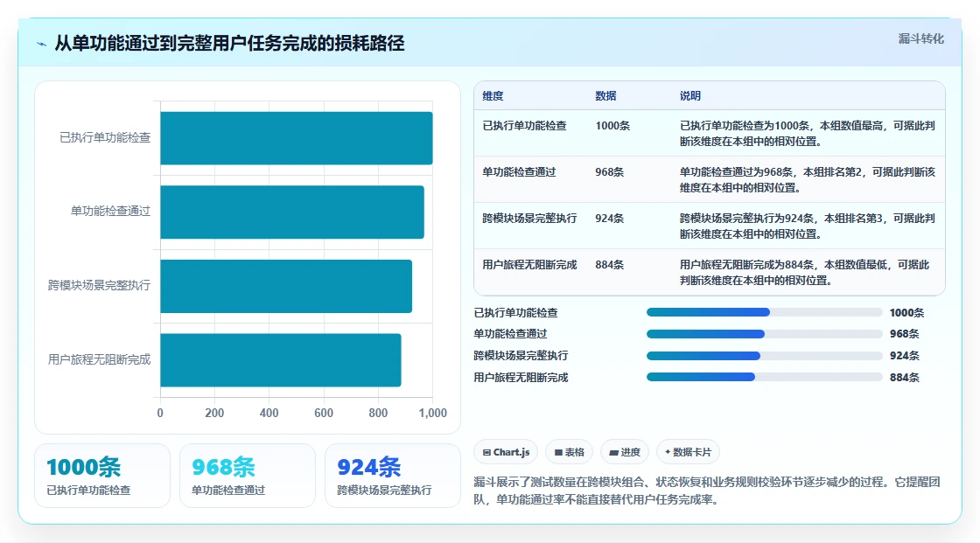The height and width of the screenshot is (543, 980).
Task: Click the small icon beside the panel title
Action: [x=42, y=44]
